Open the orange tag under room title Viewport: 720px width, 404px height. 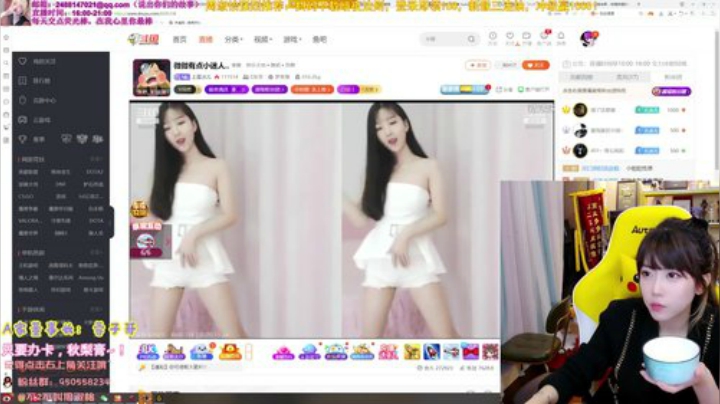coord(312,89)
